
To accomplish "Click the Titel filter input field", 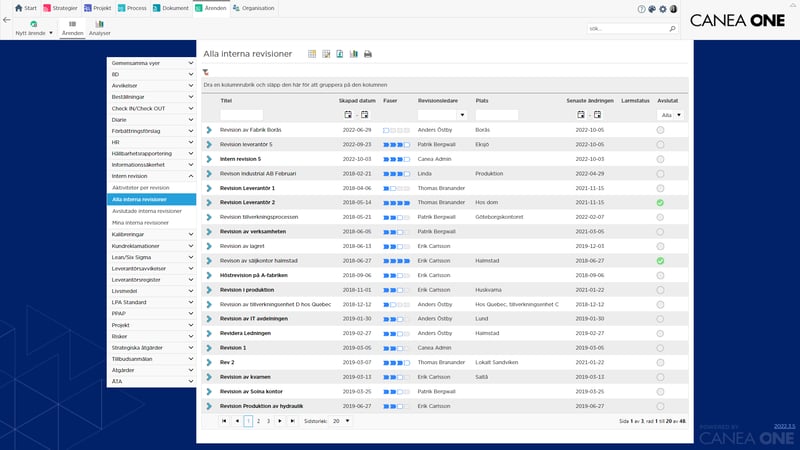I will pyautogui.click(x=241, y=115).
